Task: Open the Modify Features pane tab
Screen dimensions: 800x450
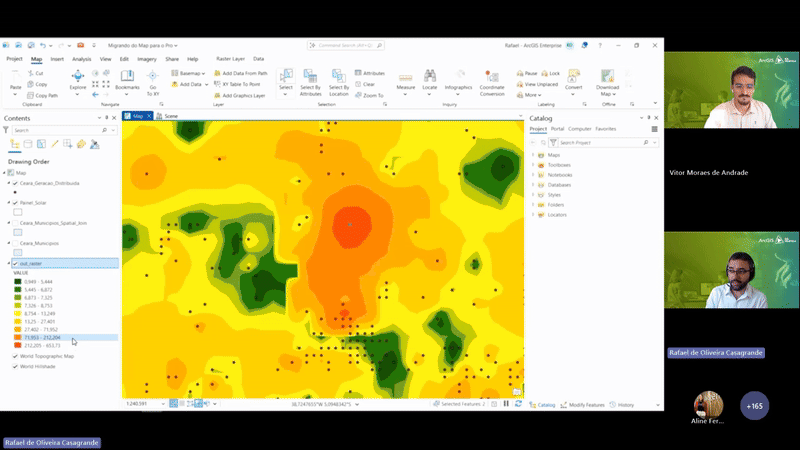Action: point(583,405)
